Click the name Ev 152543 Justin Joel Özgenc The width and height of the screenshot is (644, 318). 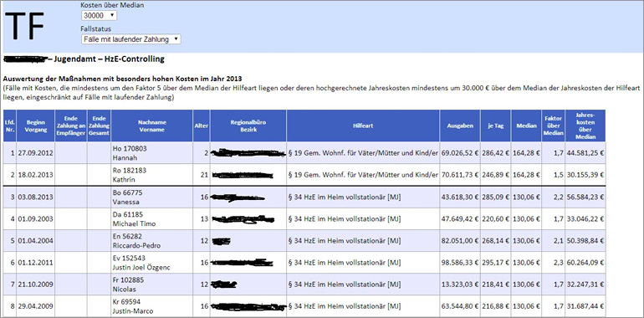141,263
